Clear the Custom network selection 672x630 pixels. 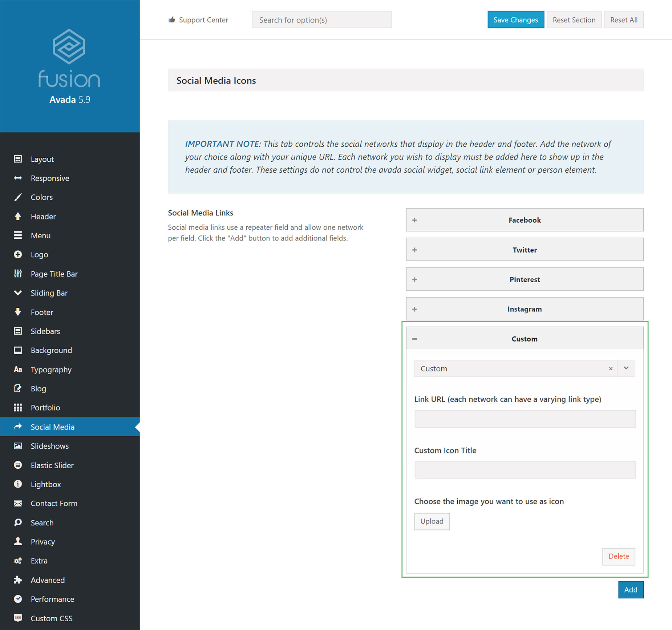point(611,369)
